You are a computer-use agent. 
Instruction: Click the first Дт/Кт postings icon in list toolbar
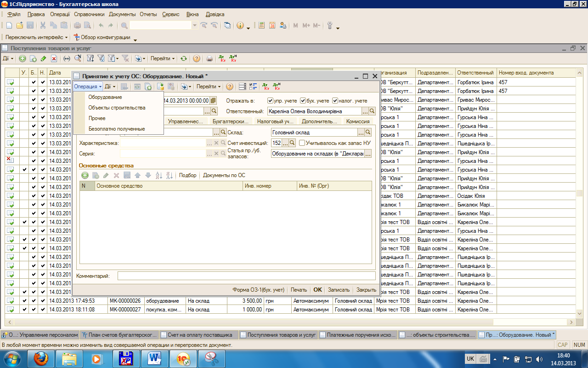coord(222,58)
